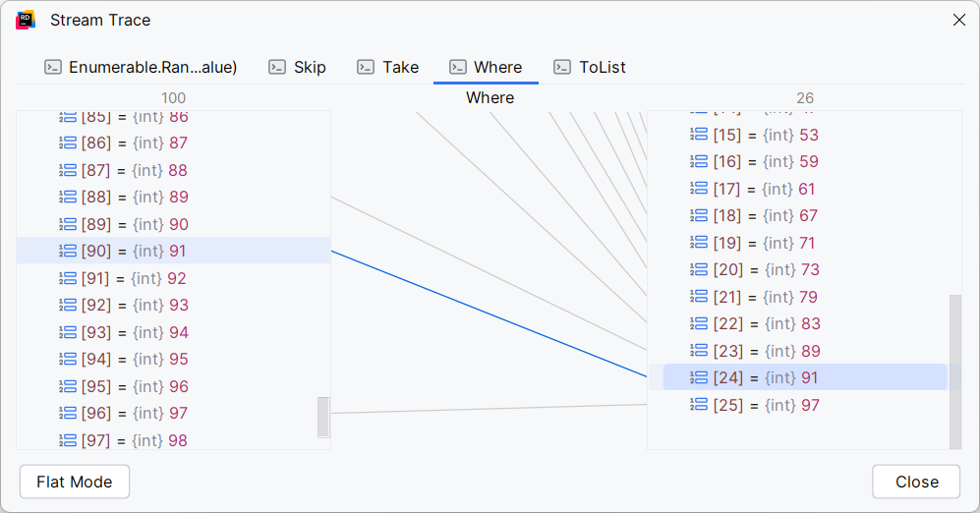Click the console icon on the Skip tab
Image resolution: width=980 pixels, height=513 pixels.
click(x=277, y=67)
